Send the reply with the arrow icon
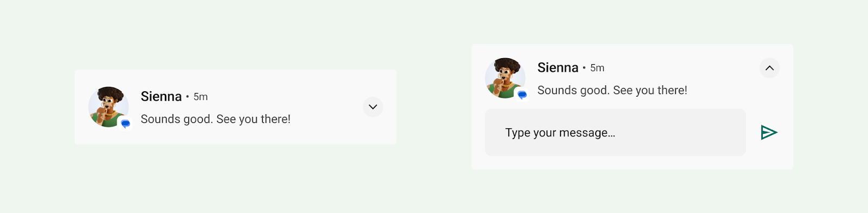 pyautogui.click(x=769, y=133)
